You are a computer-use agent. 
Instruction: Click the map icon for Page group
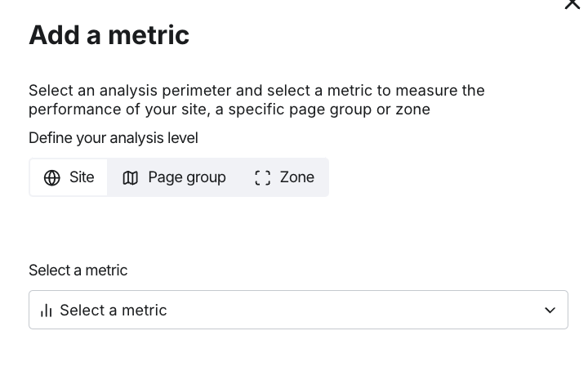click(x=131, y=178)
